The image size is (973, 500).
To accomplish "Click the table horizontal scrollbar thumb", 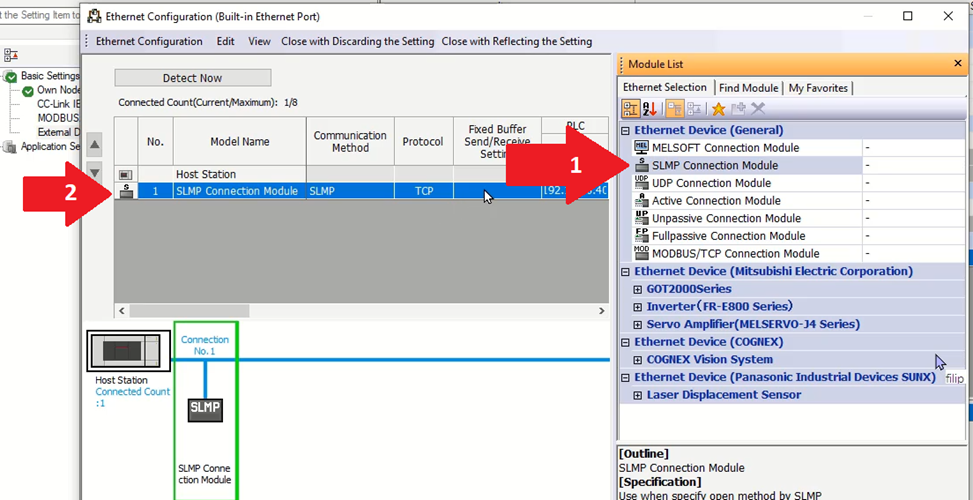I will (x=189, y=311).
